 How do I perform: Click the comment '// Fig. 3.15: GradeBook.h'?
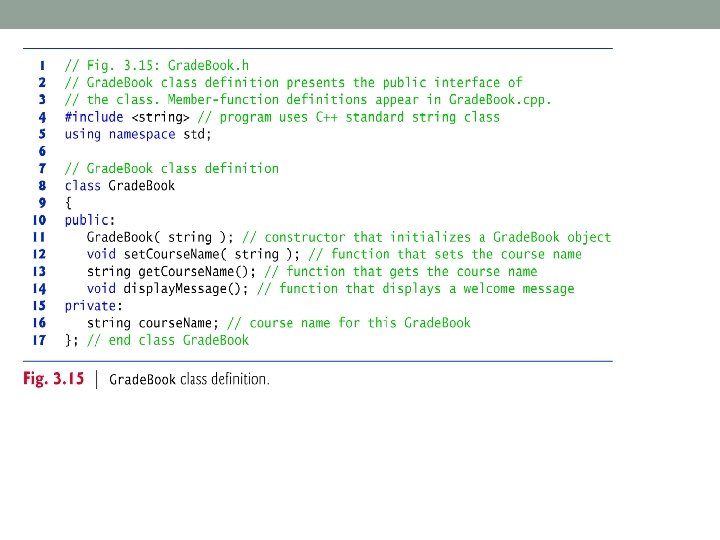click(157, 66)
